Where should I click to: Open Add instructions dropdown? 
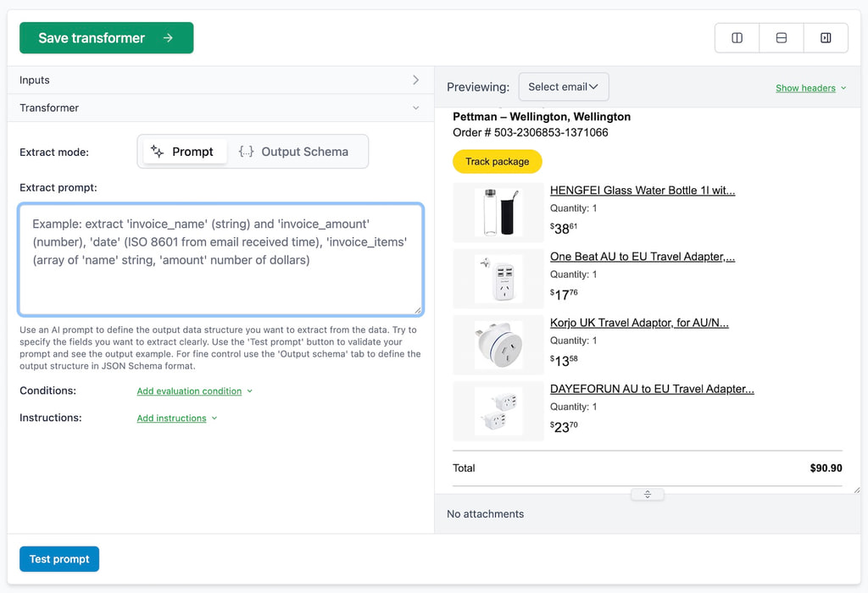(176, 418)
